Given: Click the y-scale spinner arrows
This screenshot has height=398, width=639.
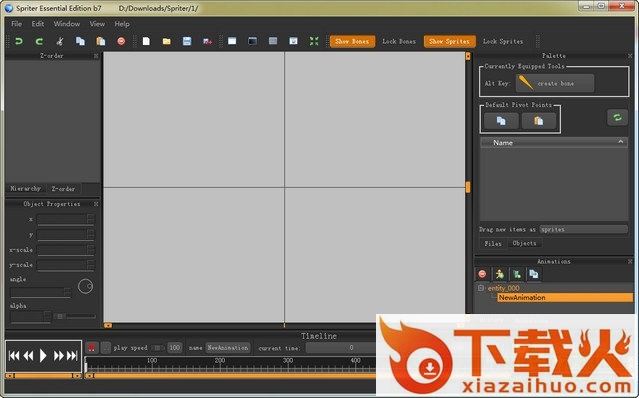Looking at the screenshot, I should [x=90, y=265].
